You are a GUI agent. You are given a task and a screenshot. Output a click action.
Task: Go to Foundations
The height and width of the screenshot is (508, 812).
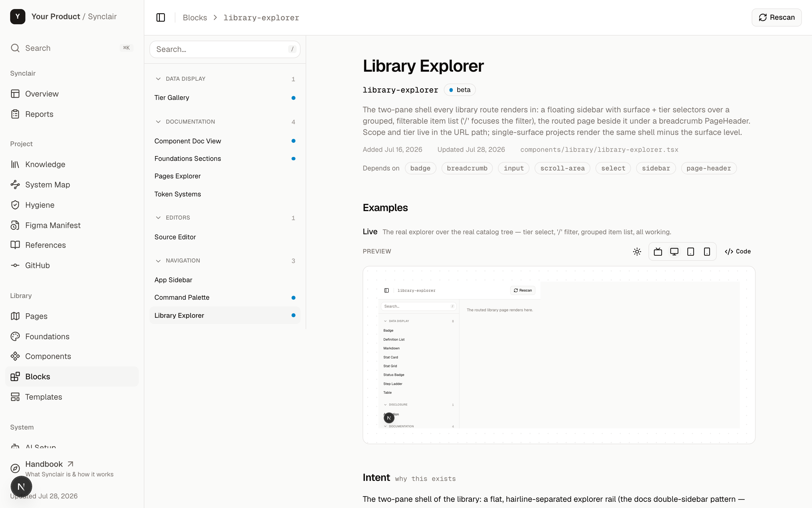(72, 336)
